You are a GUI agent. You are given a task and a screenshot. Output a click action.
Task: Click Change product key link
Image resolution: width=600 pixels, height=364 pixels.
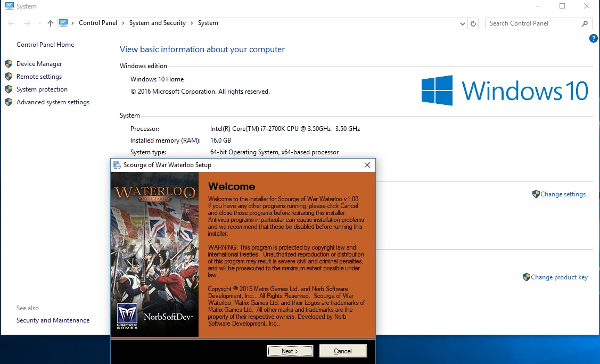tap(559, 277)
